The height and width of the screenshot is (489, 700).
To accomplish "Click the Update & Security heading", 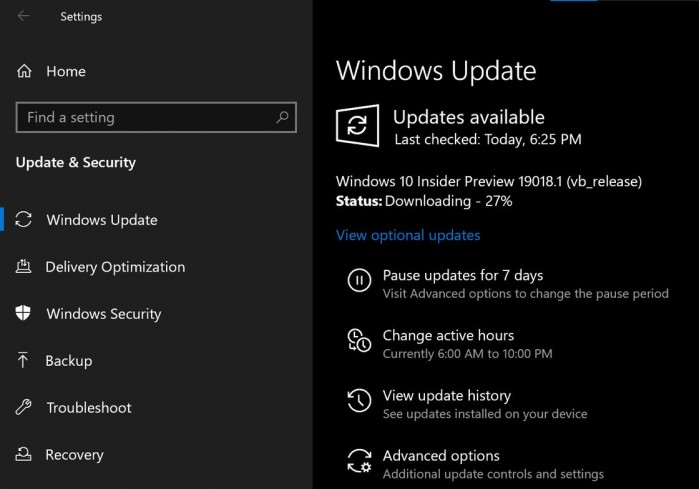I will tap(76, 162).
